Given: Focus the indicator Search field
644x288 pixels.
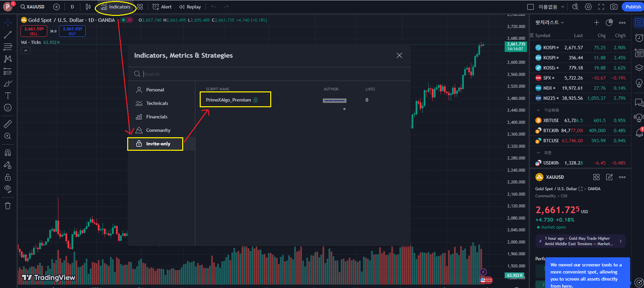Looking at the screenshot, I should tap(269, 74).
